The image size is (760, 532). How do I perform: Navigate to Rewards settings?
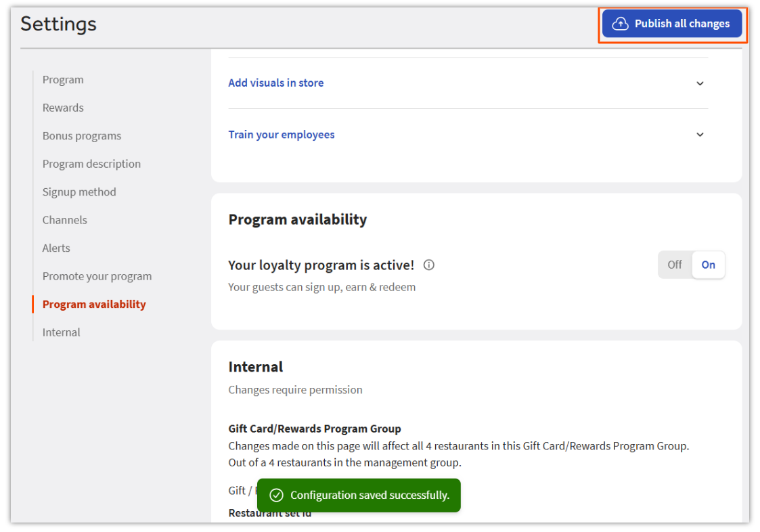(x=63, y=108)
